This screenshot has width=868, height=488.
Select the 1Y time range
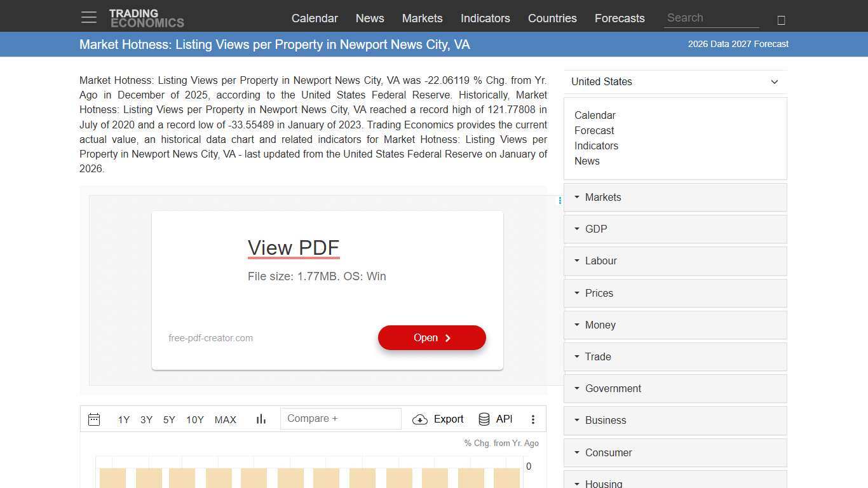[x=123, y=420]
